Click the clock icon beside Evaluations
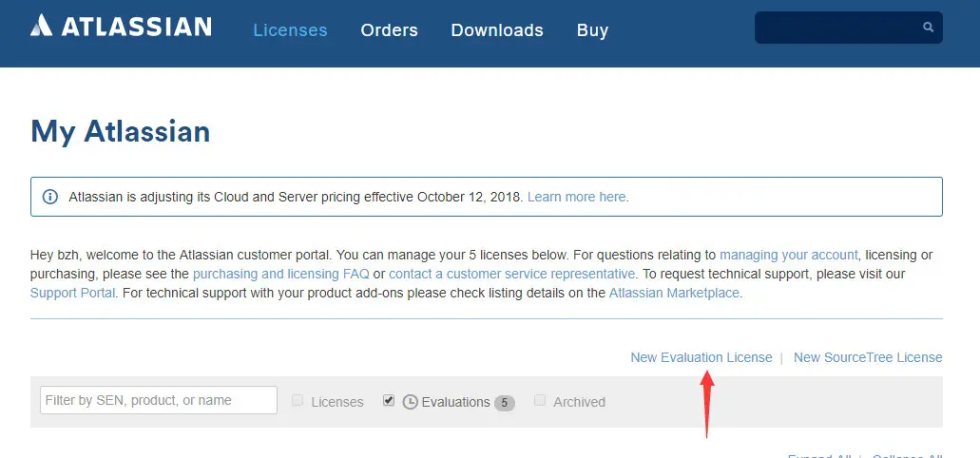 (x=411, y=402)
